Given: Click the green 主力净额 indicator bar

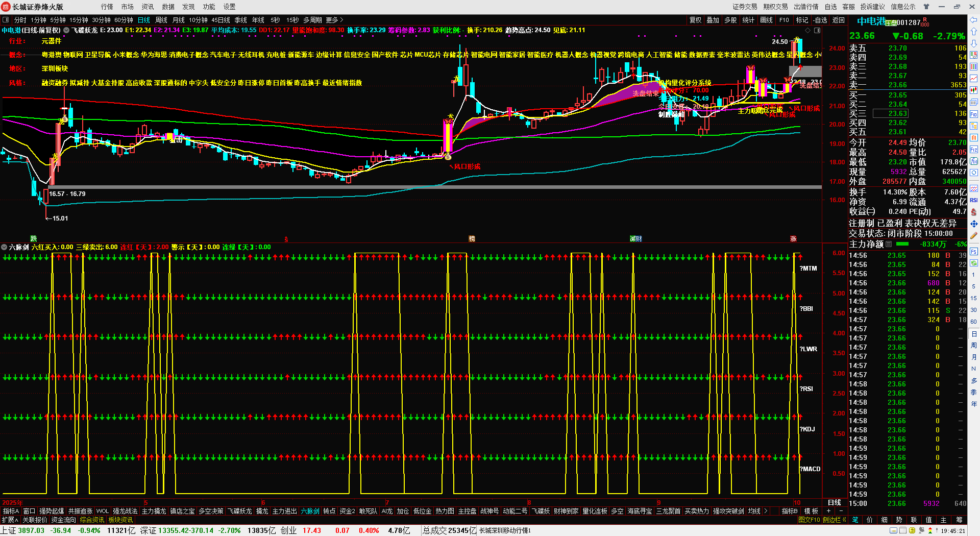Looking at the screenshot, I should point(902,244).
